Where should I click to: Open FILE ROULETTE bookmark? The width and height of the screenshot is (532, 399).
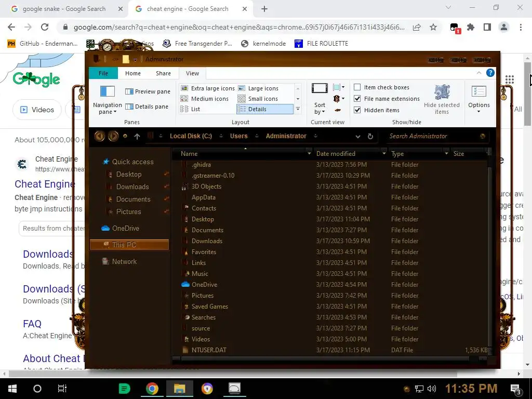321,44
